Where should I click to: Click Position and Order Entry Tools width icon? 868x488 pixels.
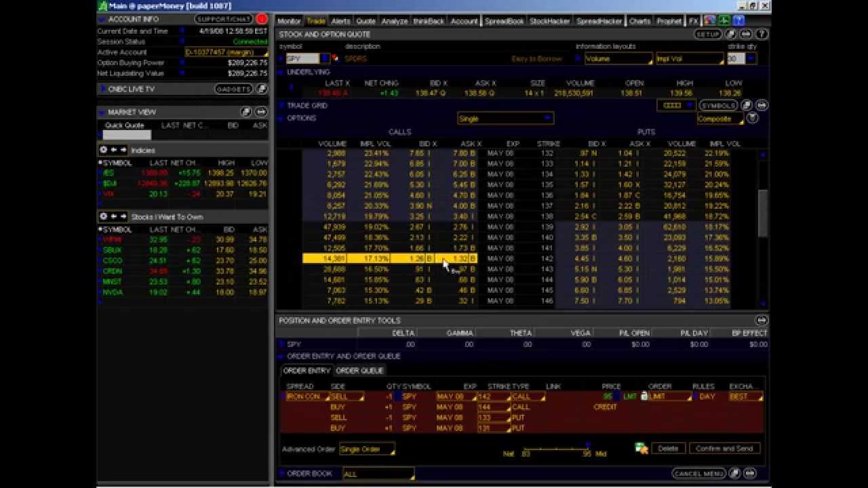tap(761, 320)
